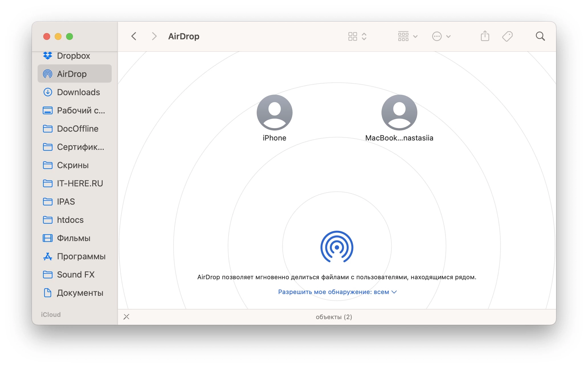Image resolution: width=588 pixels, height=367 pixels.
Task: Navigate back using the back arrow
Action: [x=134, y=36]
